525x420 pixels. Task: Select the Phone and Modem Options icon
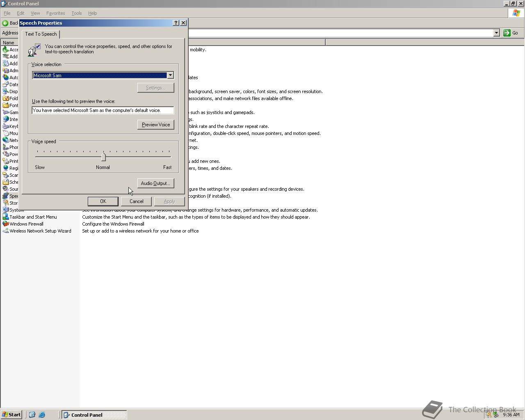coord(6,147)
